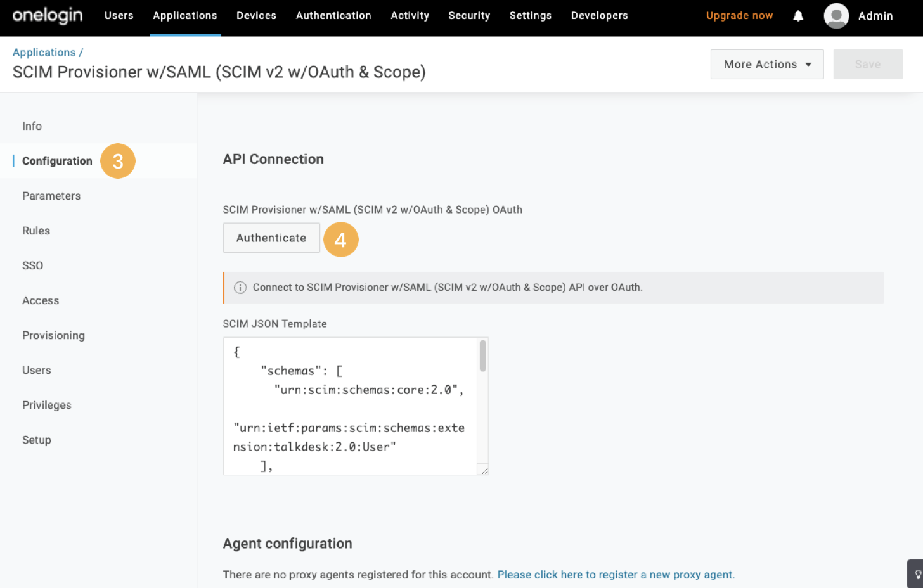Image resolution: width=923 pixels, height=588 pixels.
Task: Click the Upgrade now link
Action: pos(739,15)
